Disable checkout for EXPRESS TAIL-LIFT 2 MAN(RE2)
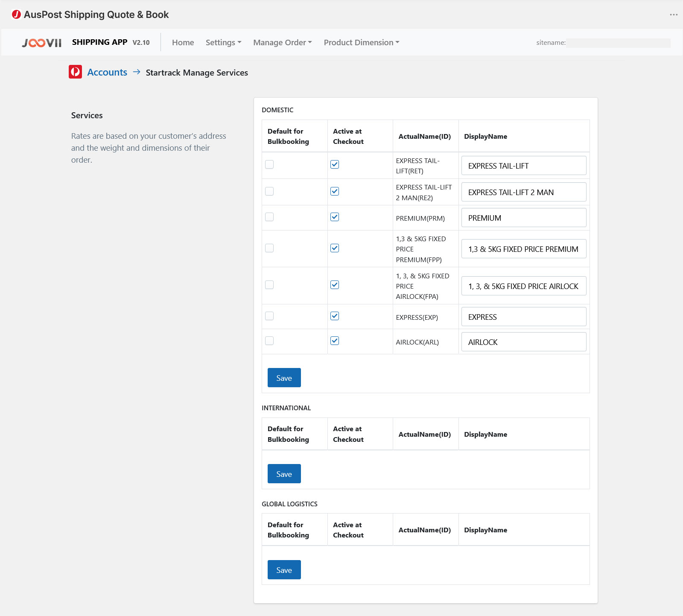 tap(335, 191)
